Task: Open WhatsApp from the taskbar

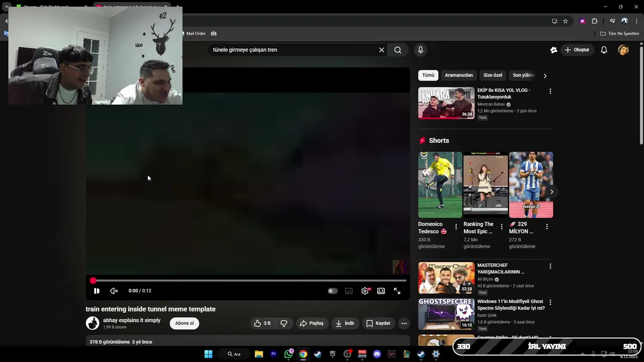Action: [288, 354]
